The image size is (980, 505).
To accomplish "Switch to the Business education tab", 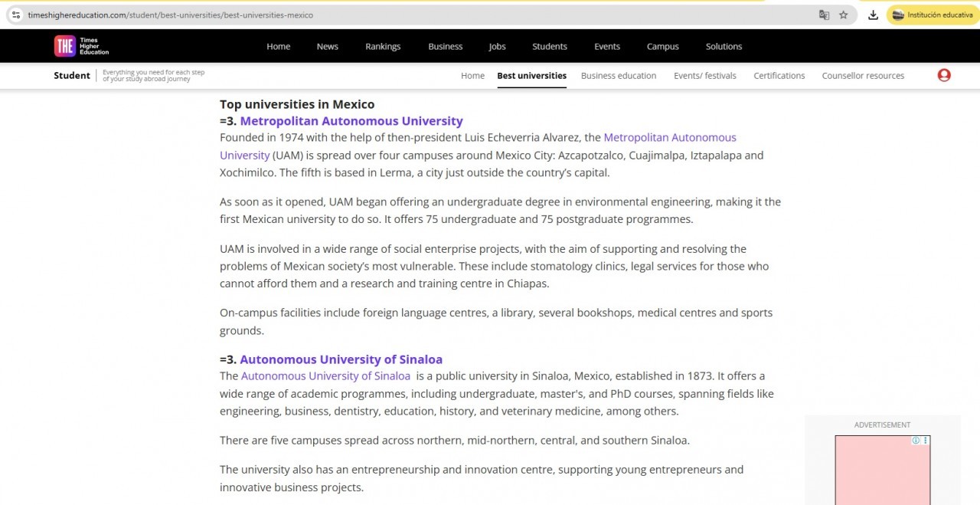I will point(618,76).
